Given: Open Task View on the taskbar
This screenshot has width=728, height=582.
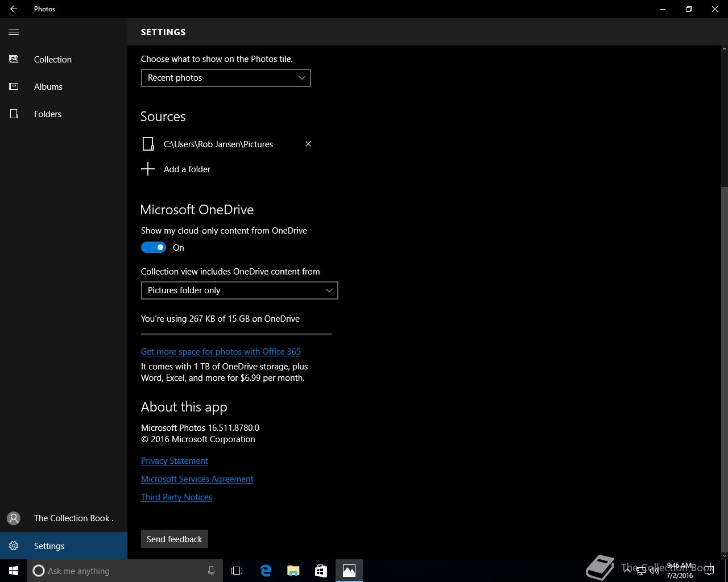Looking at the screenshot, I should (x=237, y=571).
